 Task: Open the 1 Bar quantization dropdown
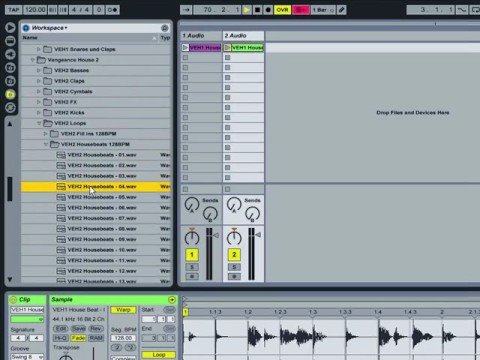pos(323,10)
